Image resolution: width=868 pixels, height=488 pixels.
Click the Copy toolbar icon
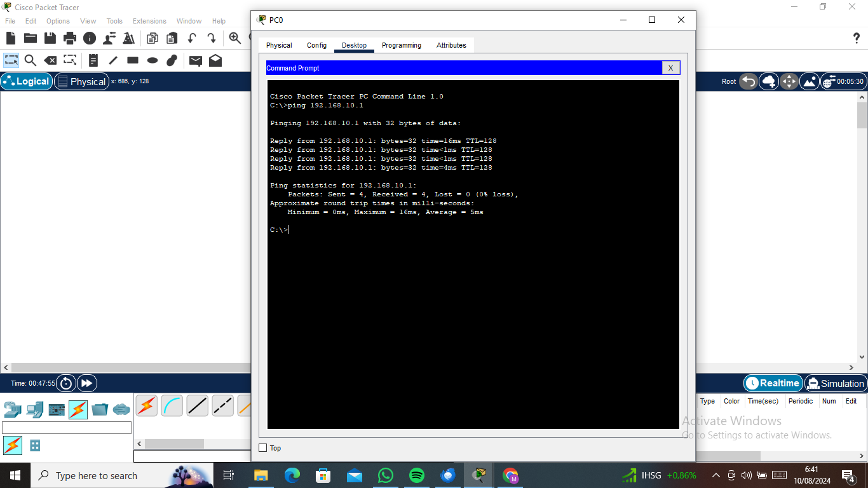(153, 38)
